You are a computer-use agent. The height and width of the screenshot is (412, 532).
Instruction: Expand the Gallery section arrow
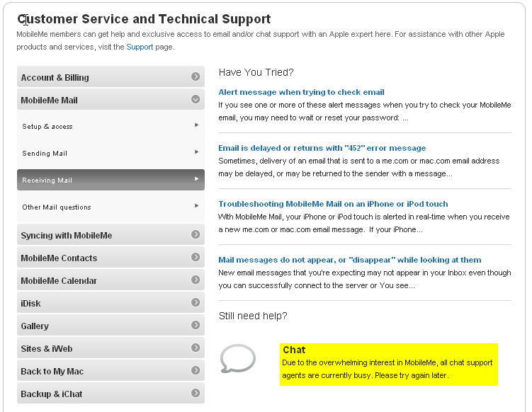click(196, 325)
